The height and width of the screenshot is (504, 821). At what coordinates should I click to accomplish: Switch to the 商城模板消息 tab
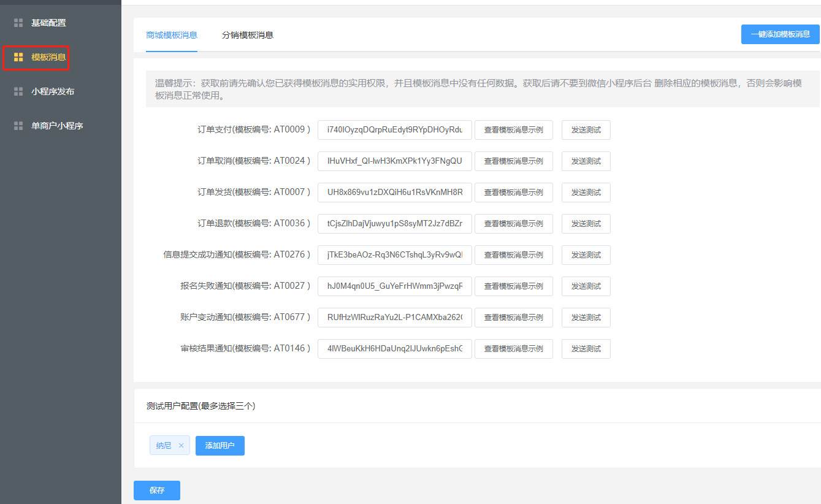click(x=172, y=35)
